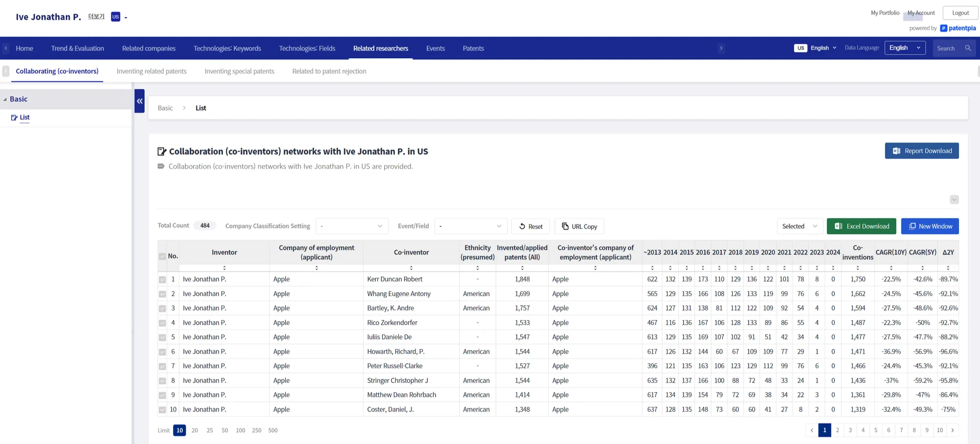Click the US country badge beside name
This screenshot has width=980, height=444.
point(116,17)
